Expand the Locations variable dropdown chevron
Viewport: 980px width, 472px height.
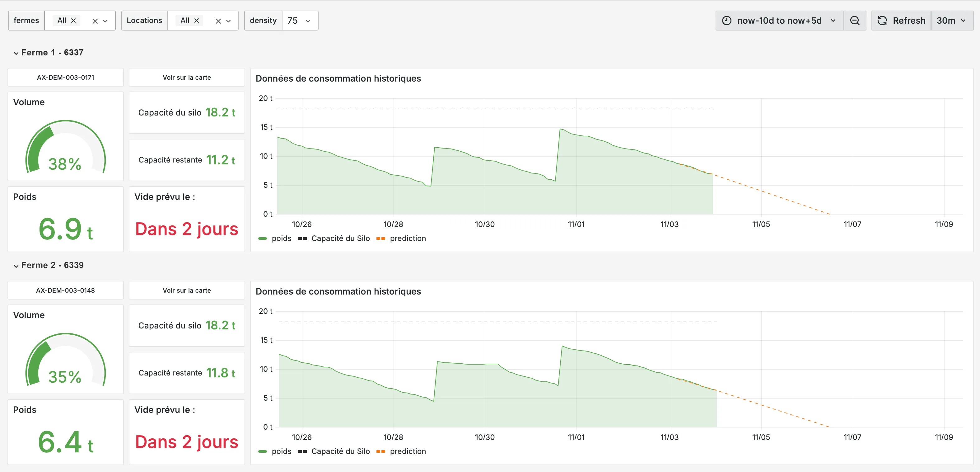(229, 21)
